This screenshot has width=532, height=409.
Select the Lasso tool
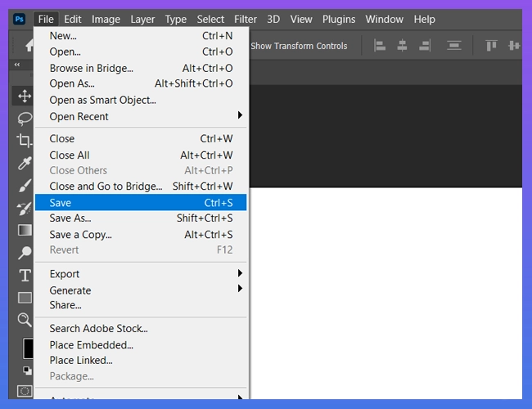click(x=25, y=118)
